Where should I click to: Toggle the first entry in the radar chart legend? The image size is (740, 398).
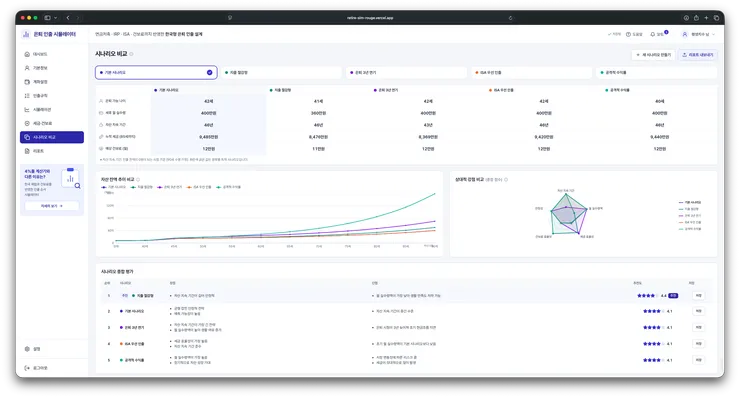point(690,203)
